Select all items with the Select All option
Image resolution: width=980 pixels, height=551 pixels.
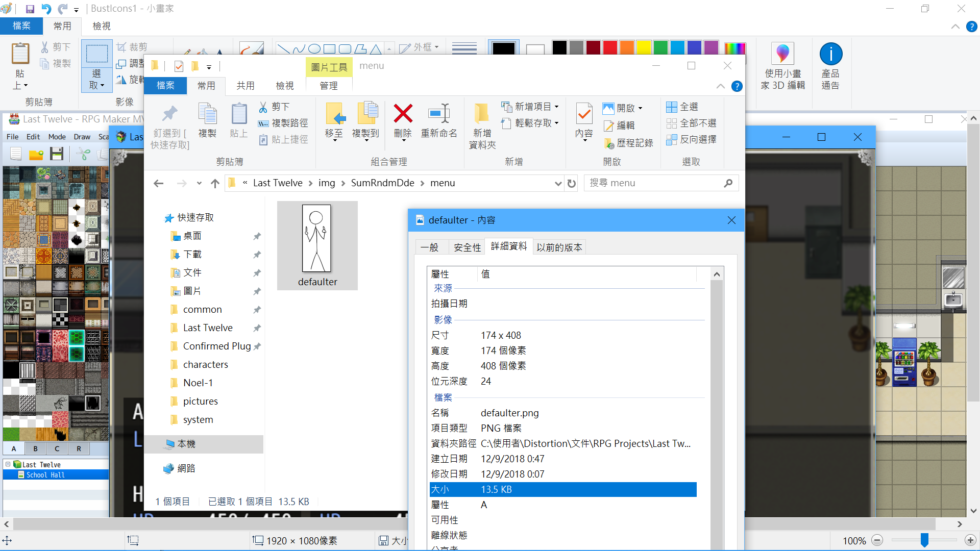click(x=682, y=107)
